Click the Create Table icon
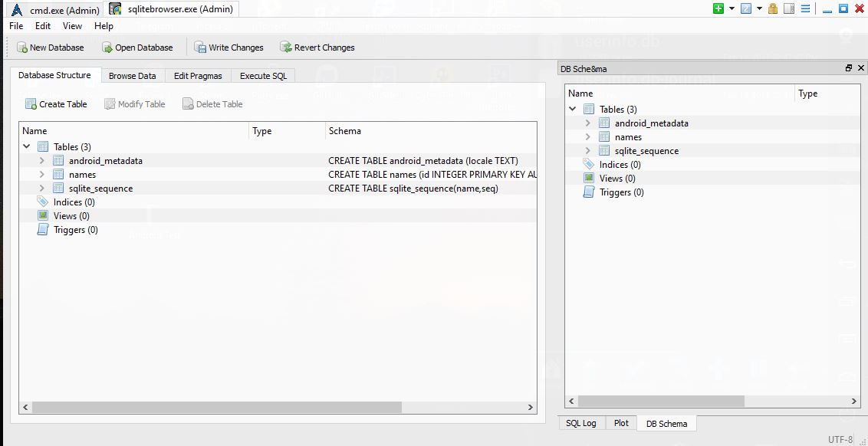 31,104
